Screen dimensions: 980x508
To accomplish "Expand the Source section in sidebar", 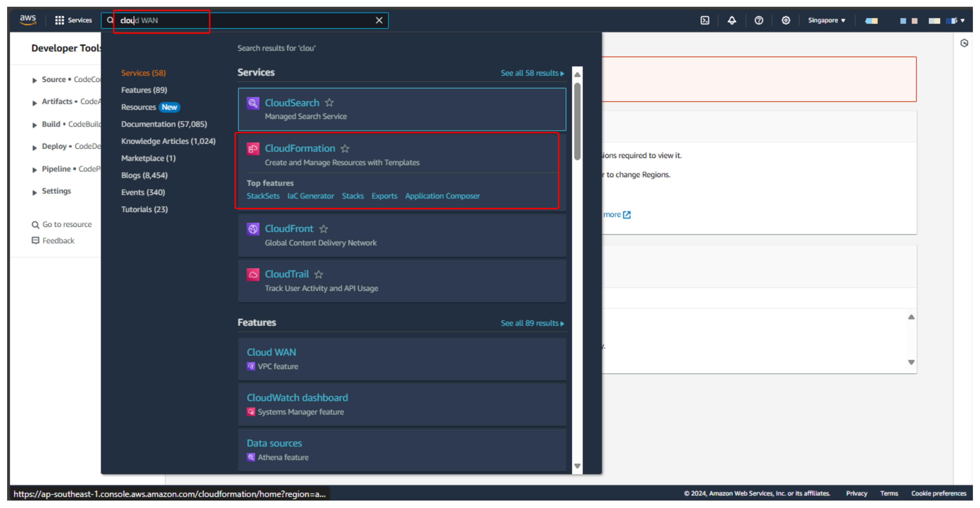I will pyautogui.click(x=35, y=80).
